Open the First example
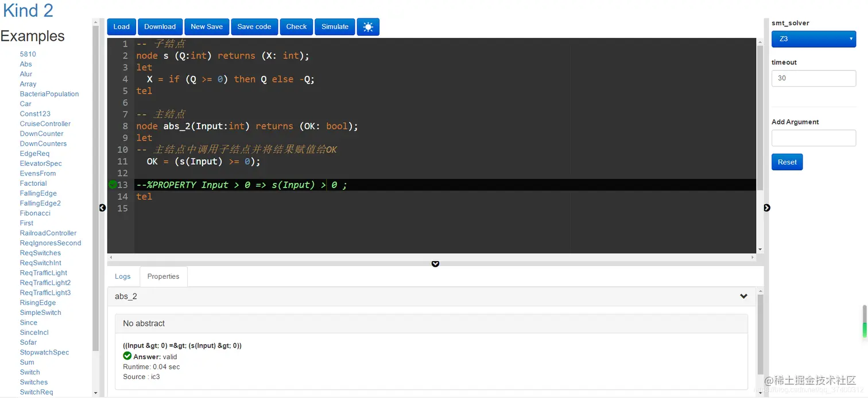 (x=26, y=223)
